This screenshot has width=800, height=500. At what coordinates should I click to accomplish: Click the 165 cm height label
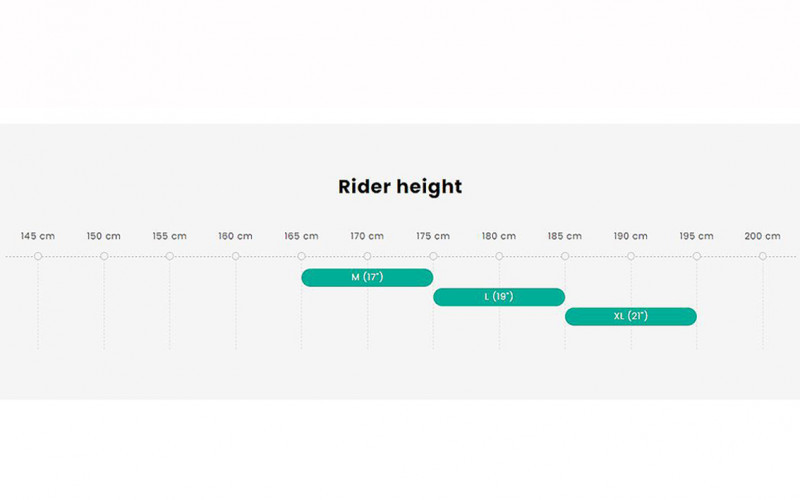301,236
